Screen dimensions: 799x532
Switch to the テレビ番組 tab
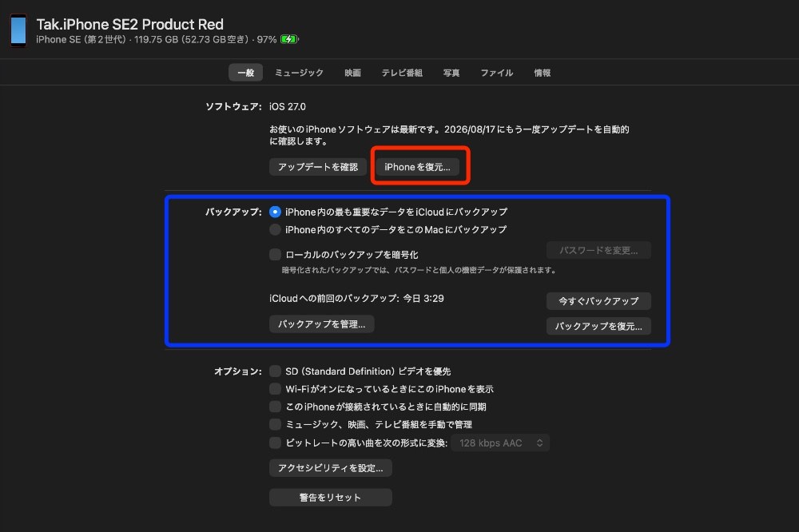pos(402,73)
